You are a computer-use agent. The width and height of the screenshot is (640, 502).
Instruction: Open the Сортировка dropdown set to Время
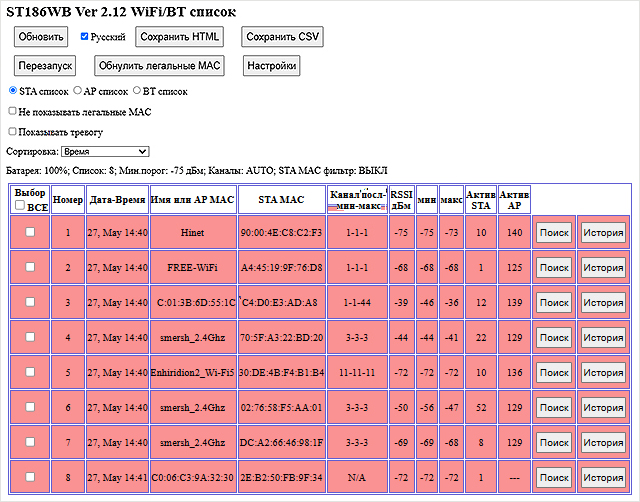coord(104,151)
